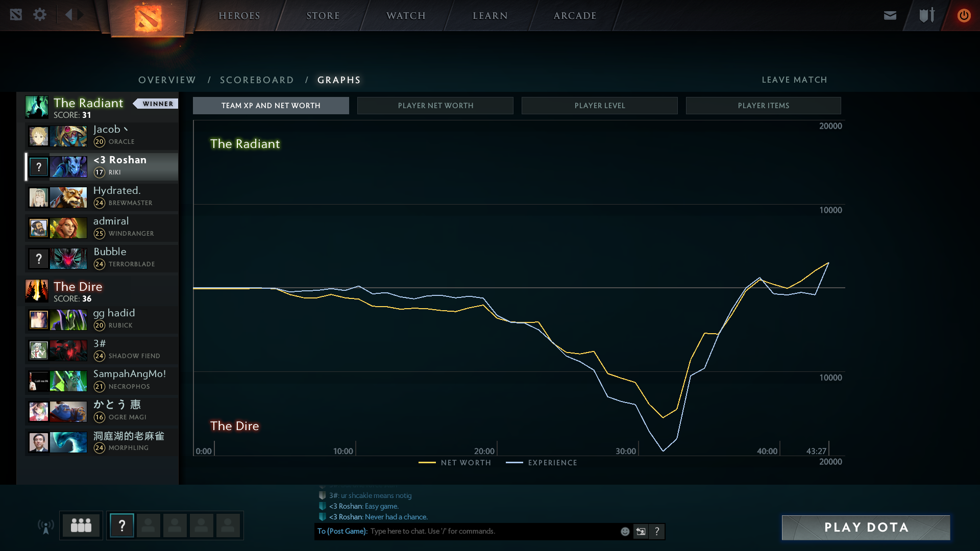The height and width of the screenshot is (551, 980).
Task: Click the 43:27 end time marker
Action: click(x=816, y=451)
